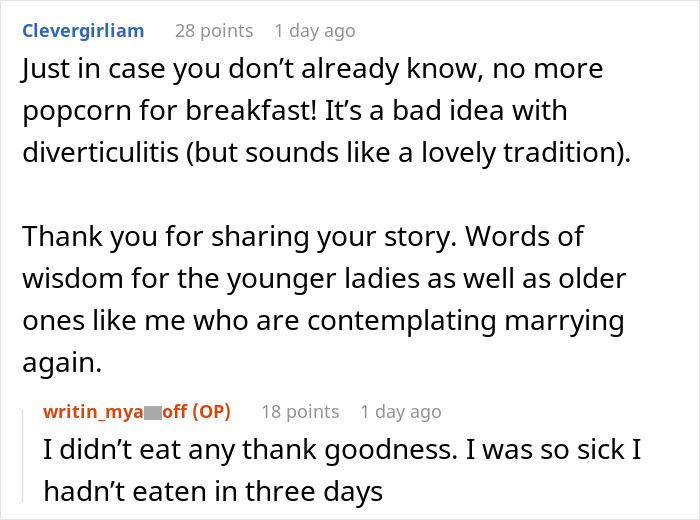Click the (OP) label beside the username
700x520 pixels.
(x=211, y=412)
